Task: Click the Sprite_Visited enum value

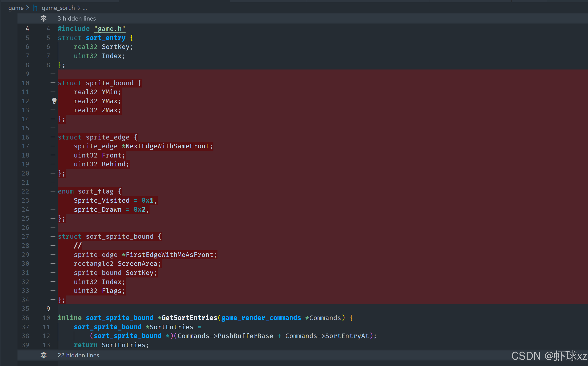Action: point(101,200)
